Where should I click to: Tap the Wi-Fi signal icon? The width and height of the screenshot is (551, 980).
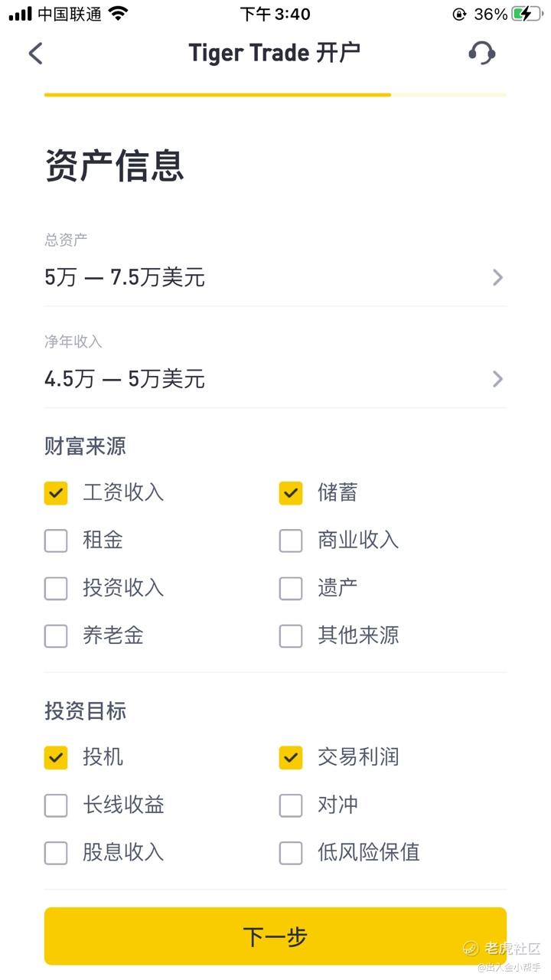click(x=118, y=14)
